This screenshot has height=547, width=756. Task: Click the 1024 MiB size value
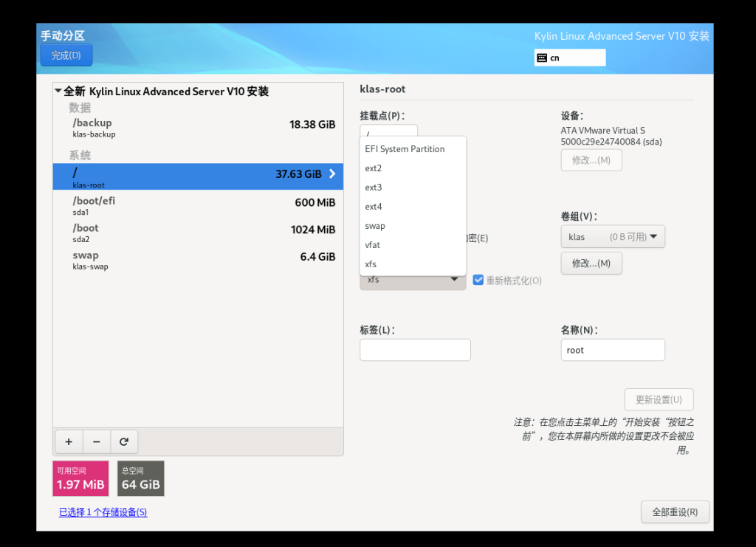point(313,230)
